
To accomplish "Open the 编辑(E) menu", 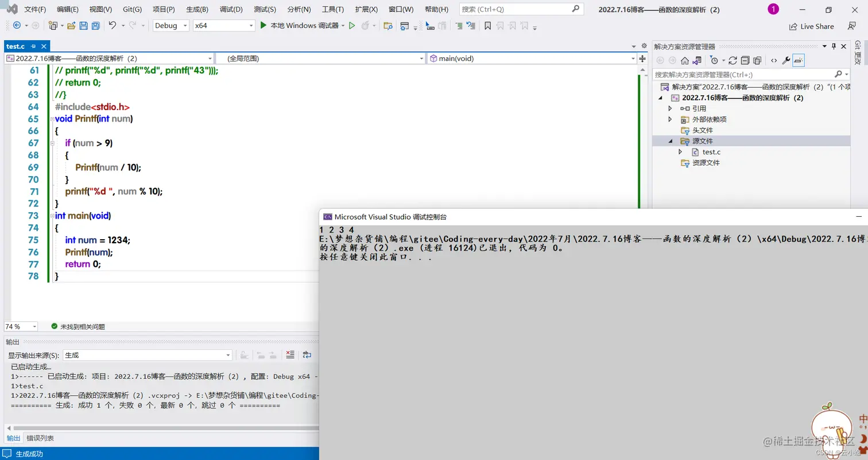I will 68,10.
